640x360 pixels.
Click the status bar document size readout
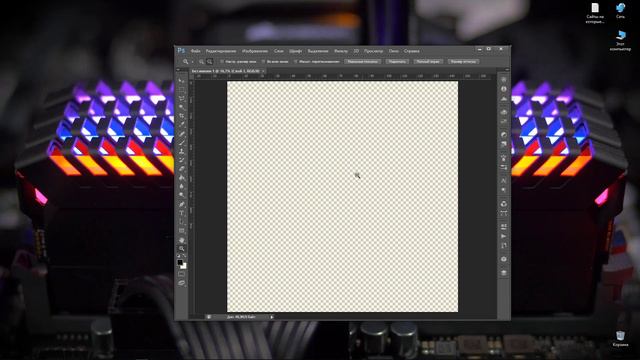pos(241,317)
